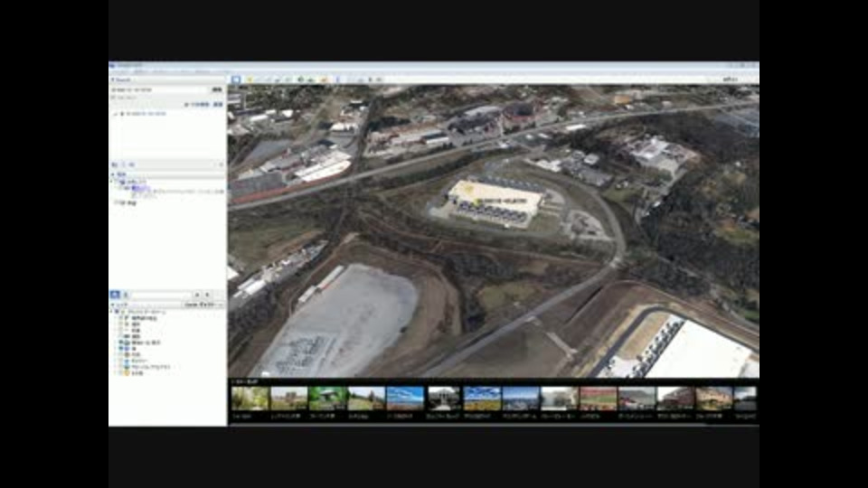Open the Add menu
Image resolution: width=868 pixels, height=488 pixels.
click(202, 71)
